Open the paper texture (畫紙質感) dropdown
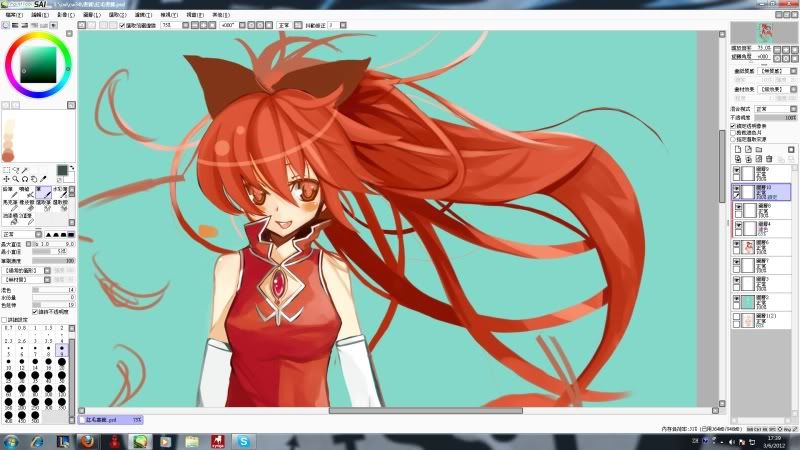The height and width of the screenshot is (450, 800). click(775, 72)
